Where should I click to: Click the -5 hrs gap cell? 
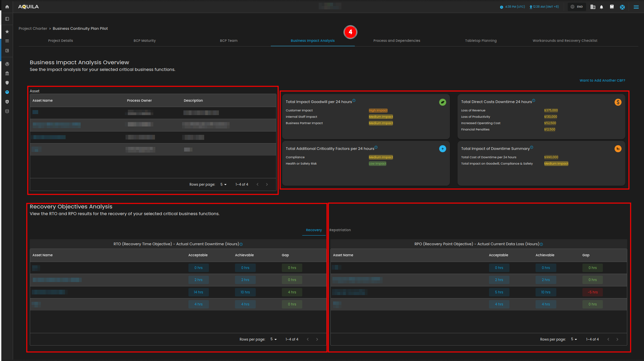pyautogui.click(x=592, y=292)
